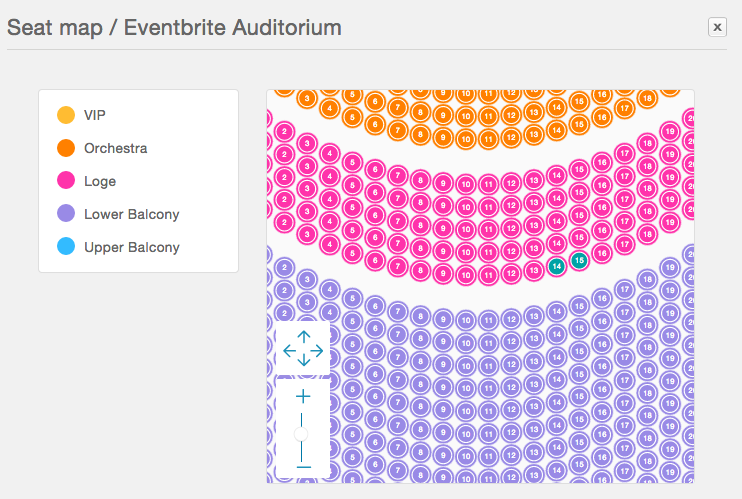Select pink seat 13 beside teal seat 14
Image resolution: width=742 pixels, height=499 pixels.
coord(534,270)
